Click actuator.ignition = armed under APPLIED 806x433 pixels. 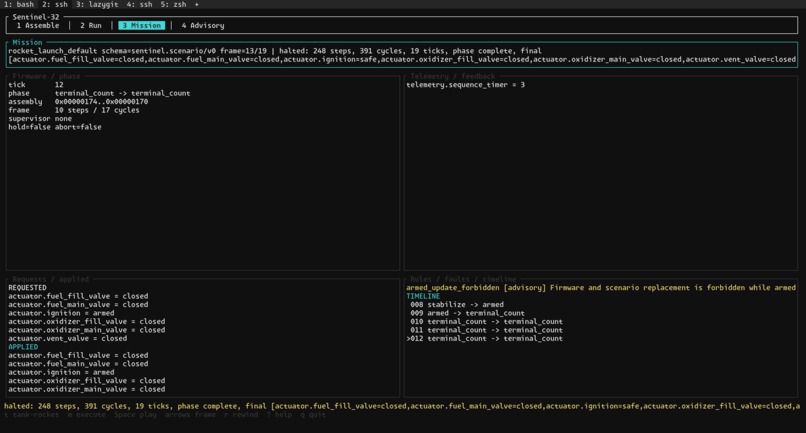click(61, 372)
